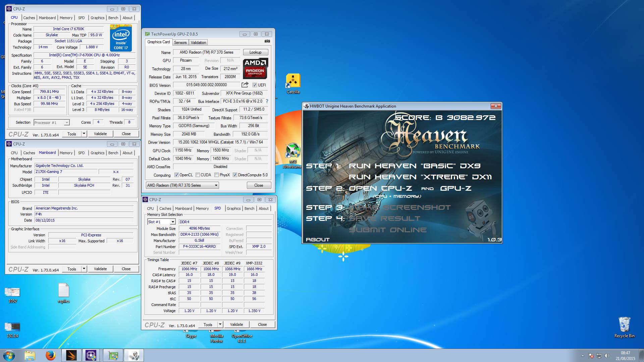
Task: Open Tools dropdown arrow in Mainboard CPU-Z window
Action: pyautogui.click(x=84, y=269)
